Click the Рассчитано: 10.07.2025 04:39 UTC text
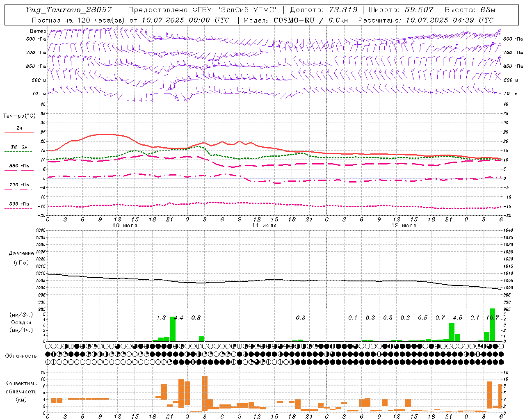This screenshot has height=420, width=525. tap(426, 20)
